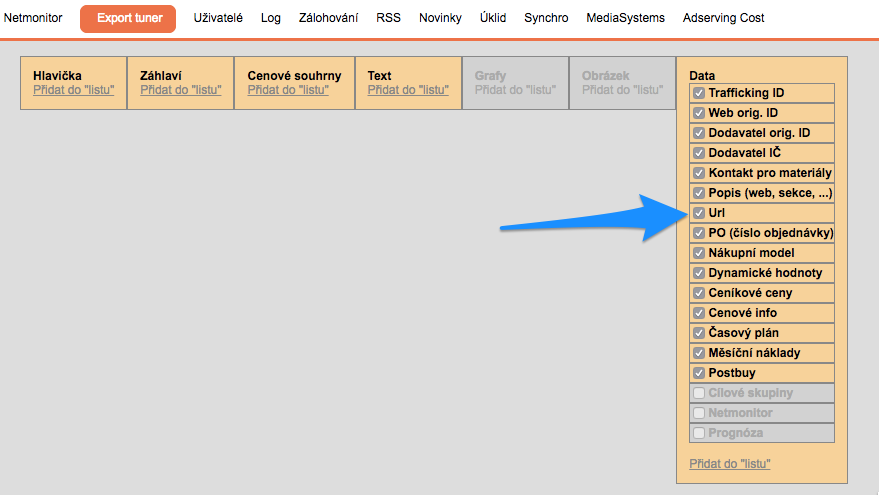The height and width of the screenshot is (495, 879).
Task: Click Přidat do listu under Text
Action: [408, 90]
